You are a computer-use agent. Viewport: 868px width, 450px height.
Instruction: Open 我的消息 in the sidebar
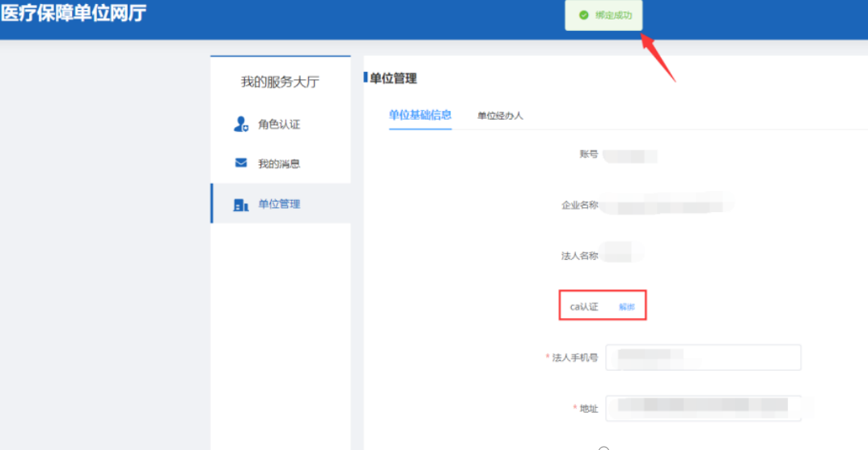[x=279, y=163]
